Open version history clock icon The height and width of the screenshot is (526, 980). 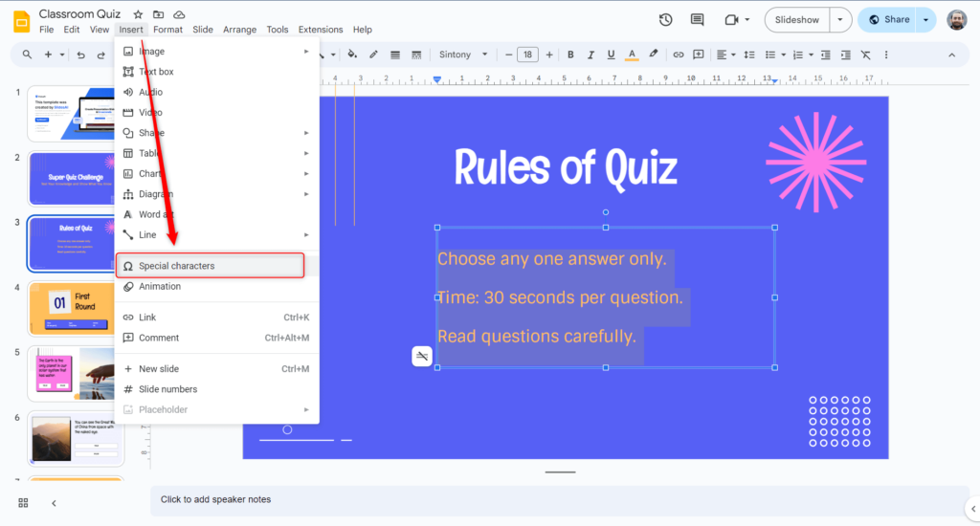(666, 19)
